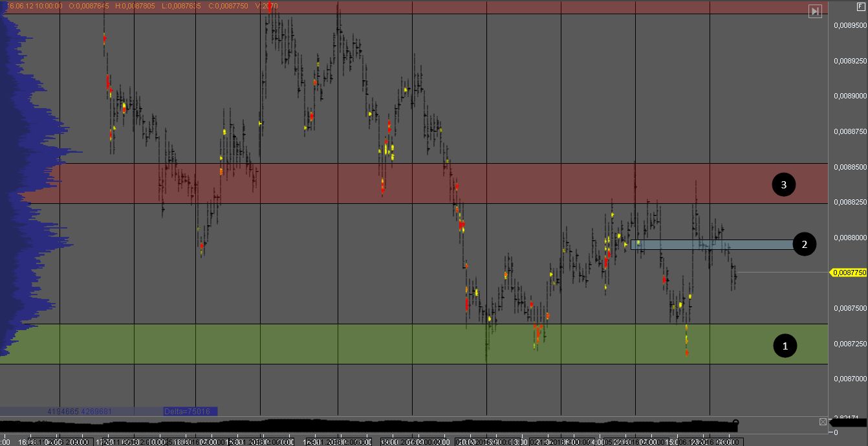This screenshot has height=446, width=868.
Task: Click the 0,0087000 price scale label
Action: click(849, 379)
